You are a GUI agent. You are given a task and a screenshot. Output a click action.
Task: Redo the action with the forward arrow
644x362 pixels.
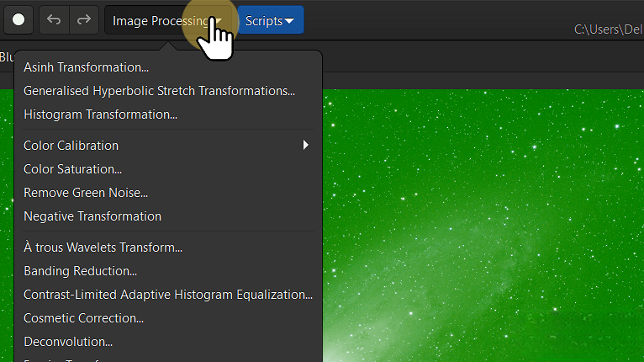click(84, 19)
